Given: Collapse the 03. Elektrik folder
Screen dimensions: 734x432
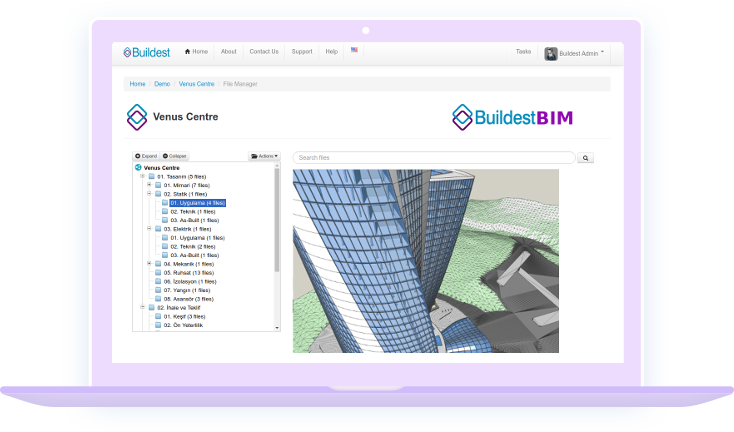Looking at the screenshot, I should (149, 229).
